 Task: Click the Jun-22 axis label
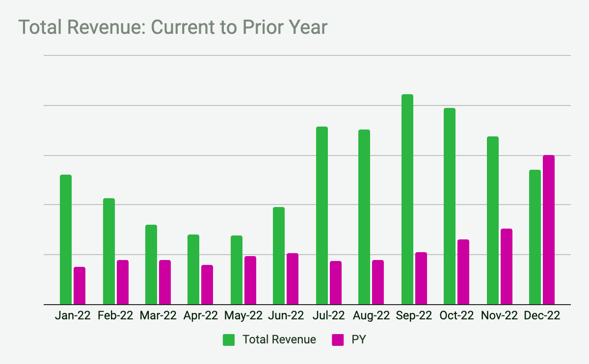pos(286,315)
